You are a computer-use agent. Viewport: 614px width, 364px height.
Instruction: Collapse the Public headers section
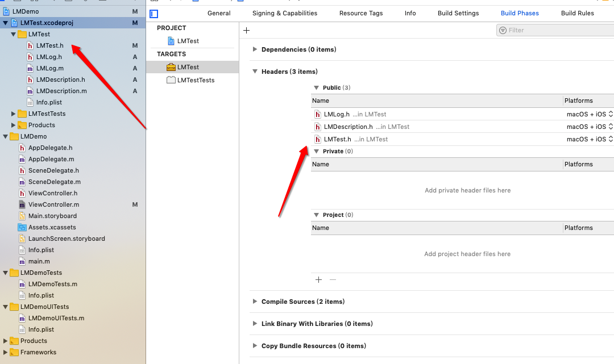pos(317,87)
